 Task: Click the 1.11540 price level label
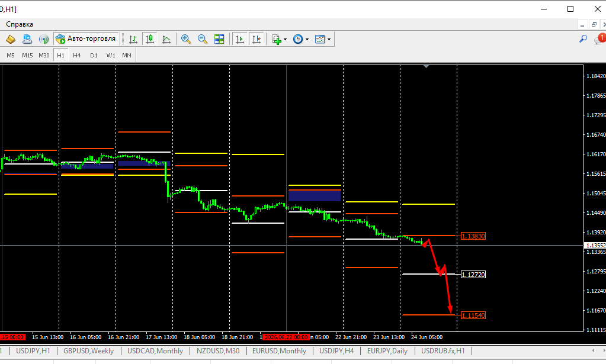[473, 315]
